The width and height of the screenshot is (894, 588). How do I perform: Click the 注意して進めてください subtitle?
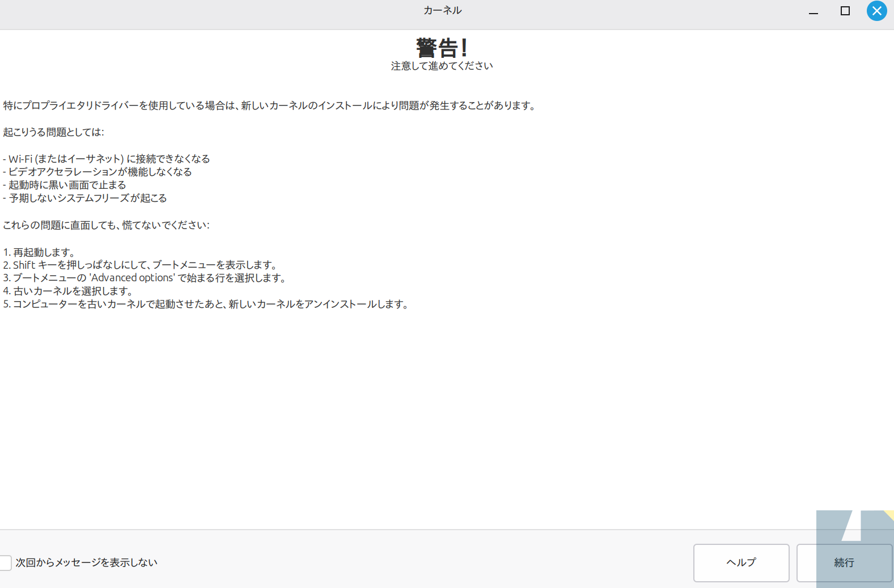[442, 66]
